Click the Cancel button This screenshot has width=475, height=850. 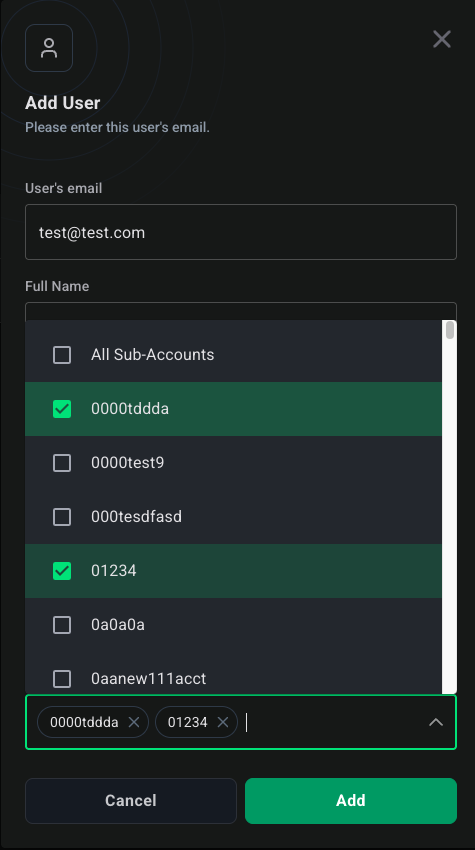click(x=131, y=801)
